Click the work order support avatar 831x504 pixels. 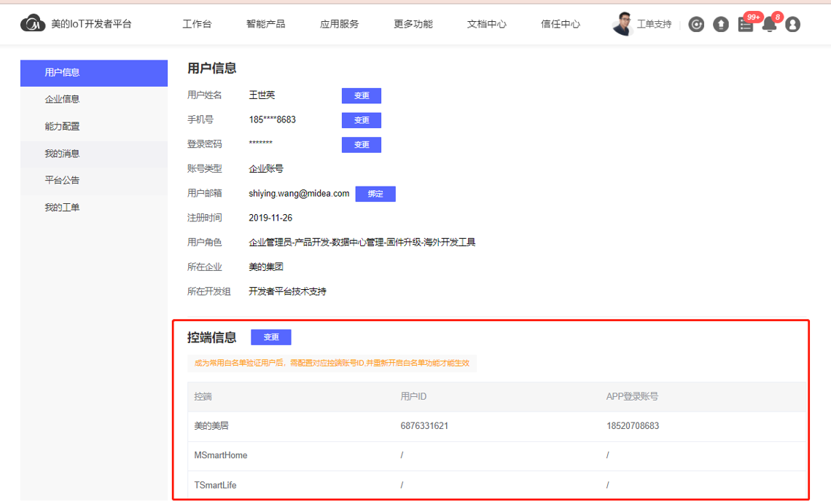click(623, 24)
